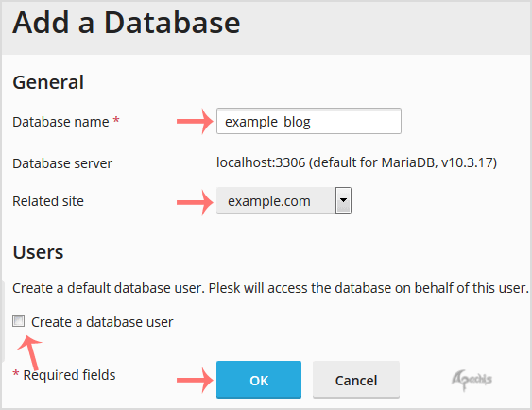Viewport: 532px width, 410px height.
Task: Click the Add a Database page title
Action: click(127, 23)
